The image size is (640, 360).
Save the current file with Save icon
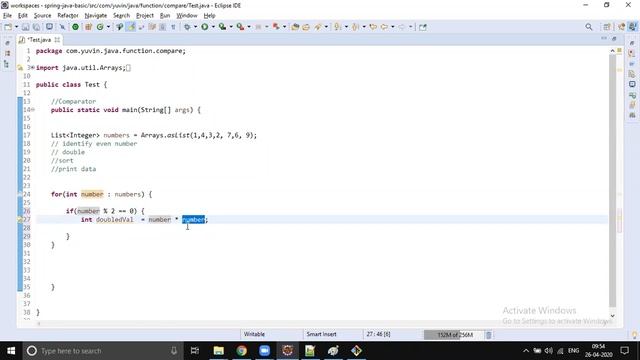[x=25, y=27]
